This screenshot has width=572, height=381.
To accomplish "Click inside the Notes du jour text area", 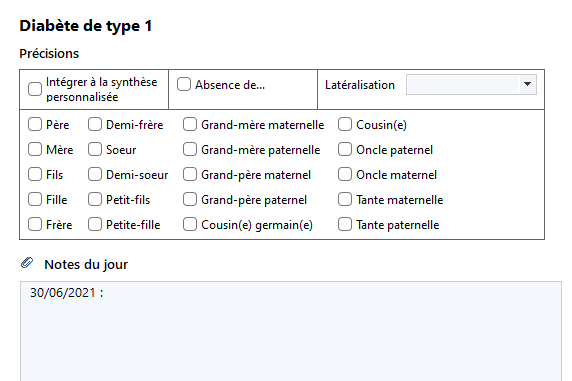I will tap(291, 331).
